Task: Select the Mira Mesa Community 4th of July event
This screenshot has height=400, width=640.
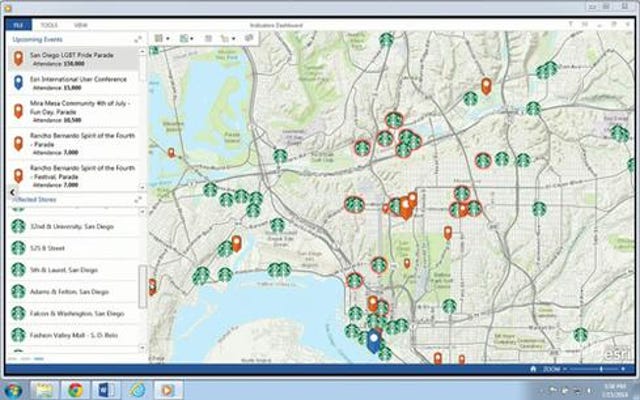Action: click(73, 111)
